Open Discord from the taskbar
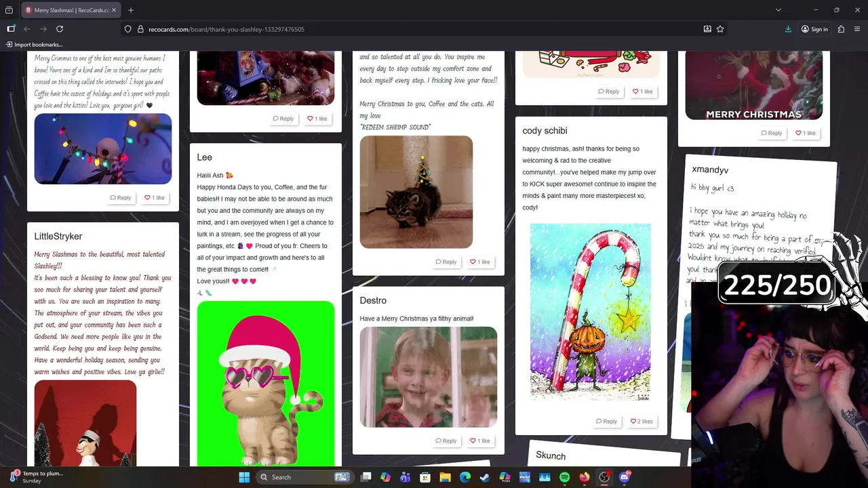 click(x=624, y=477)
